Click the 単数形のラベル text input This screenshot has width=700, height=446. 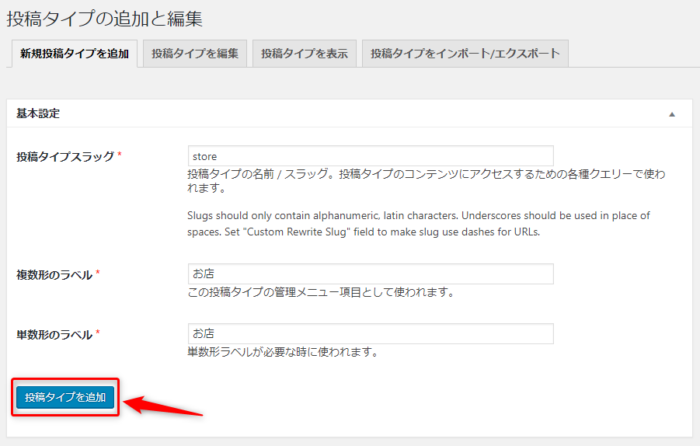point(370,334)
